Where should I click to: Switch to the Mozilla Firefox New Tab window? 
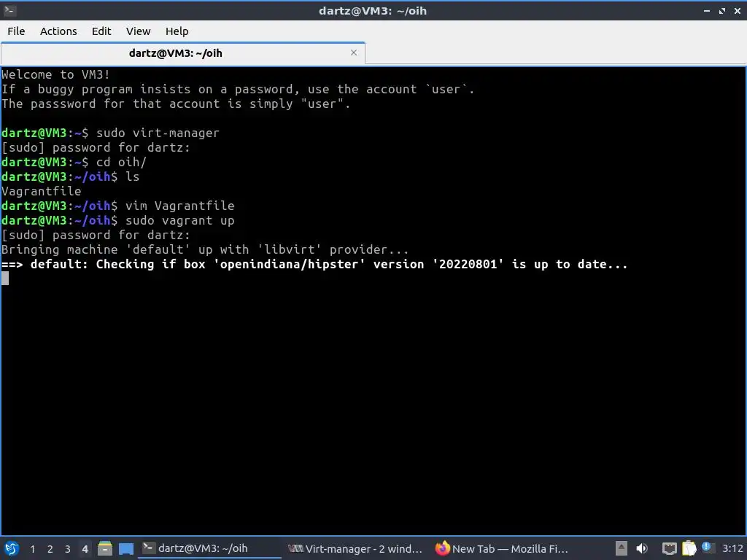tap(501, 548)
